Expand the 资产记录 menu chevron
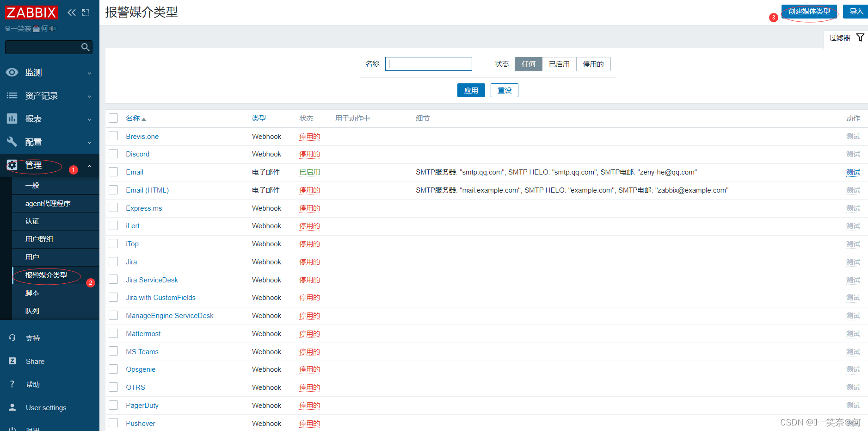 90,96
